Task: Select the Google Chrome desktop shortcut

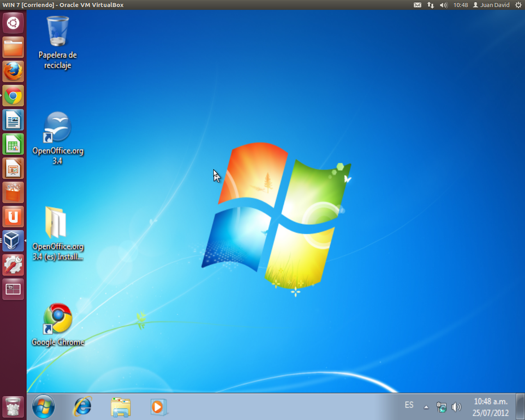Action: click(x=58, y=325)
